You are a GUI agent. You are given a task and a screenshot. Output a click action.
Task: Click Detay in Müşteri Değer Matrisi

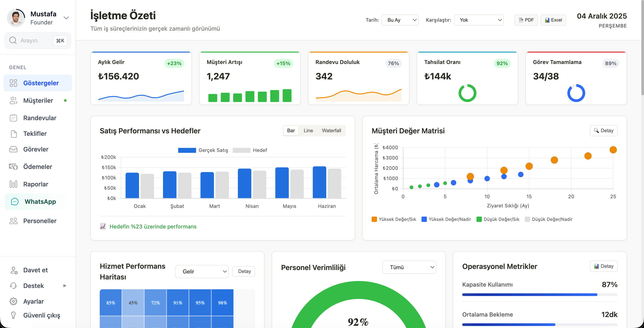(604, 131)
